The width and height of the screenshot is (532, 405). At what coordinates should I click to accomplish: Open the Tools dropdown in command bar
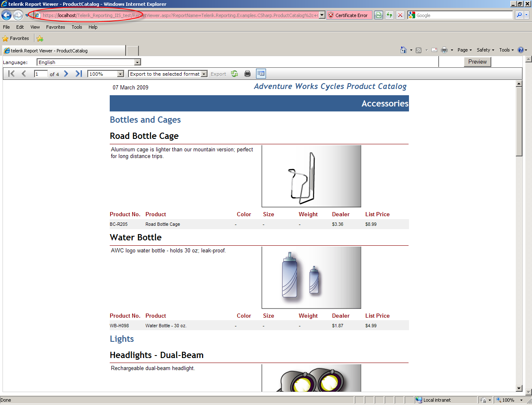(x=507, y=50)
